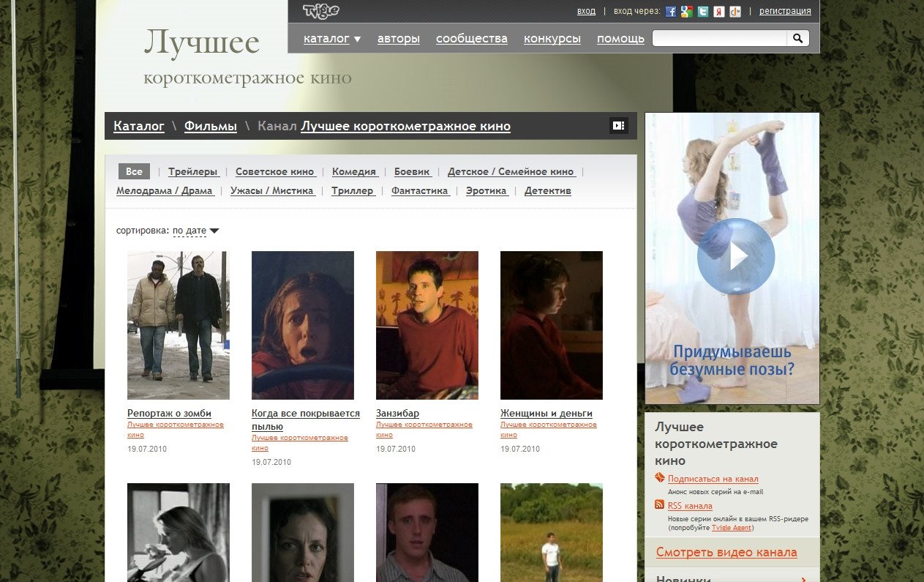Image resolution: width=924 pixels, height=582 pixels.
Task: Select the Боевик category
Action: tap(413, 171)
